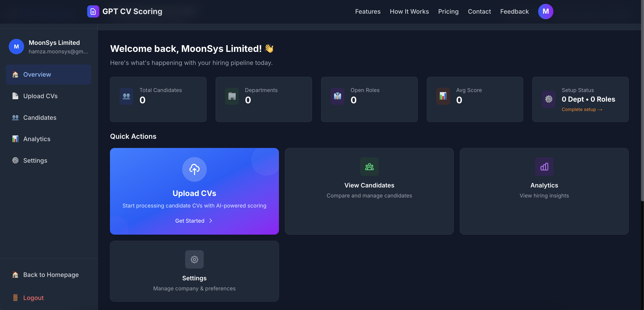The width and height of the screenshot is (644, 310).
Task: Click the red Logout link
Action: point(33,298)
